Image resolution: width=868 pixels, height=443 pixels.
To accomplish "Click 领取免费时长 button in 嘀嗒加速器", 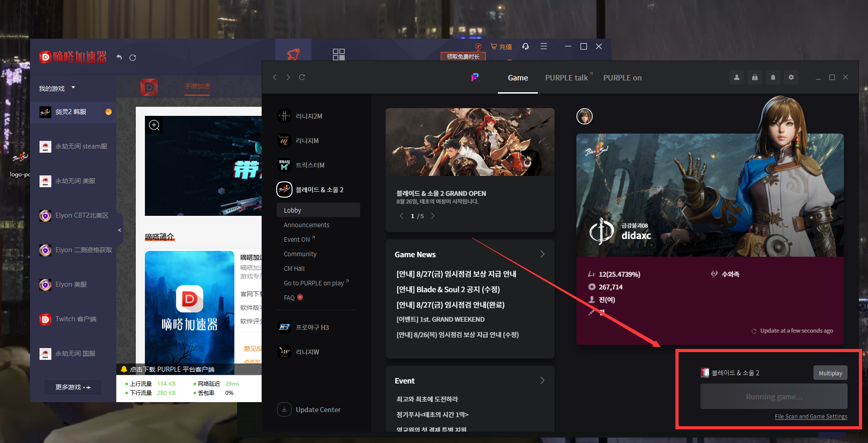I will (x=463, y=56).
